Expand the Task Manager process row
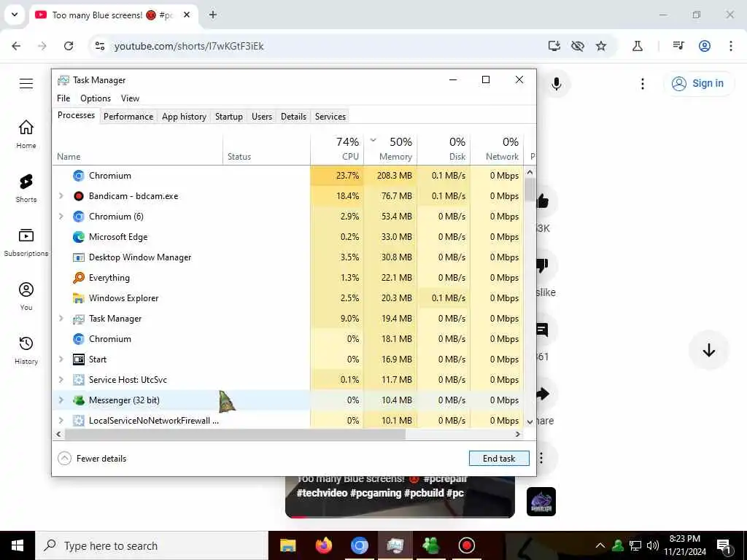The image size is (747, 560). point(61,318)
